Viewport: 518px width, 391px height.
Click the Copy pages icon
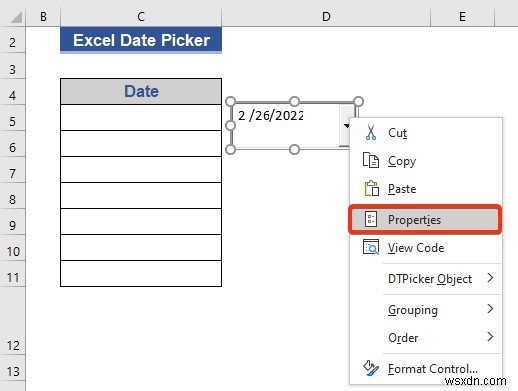[371, 160]
